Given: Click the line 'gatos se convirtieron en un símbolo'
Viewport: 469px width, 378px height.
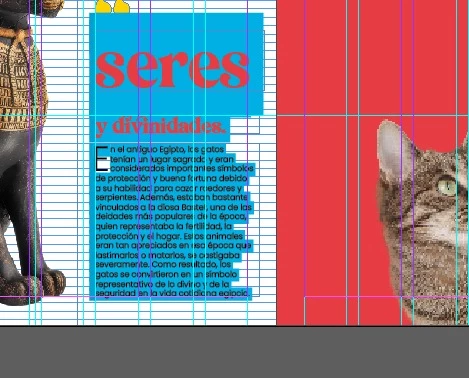Looking at the screenshot, I should pos(167,274).
